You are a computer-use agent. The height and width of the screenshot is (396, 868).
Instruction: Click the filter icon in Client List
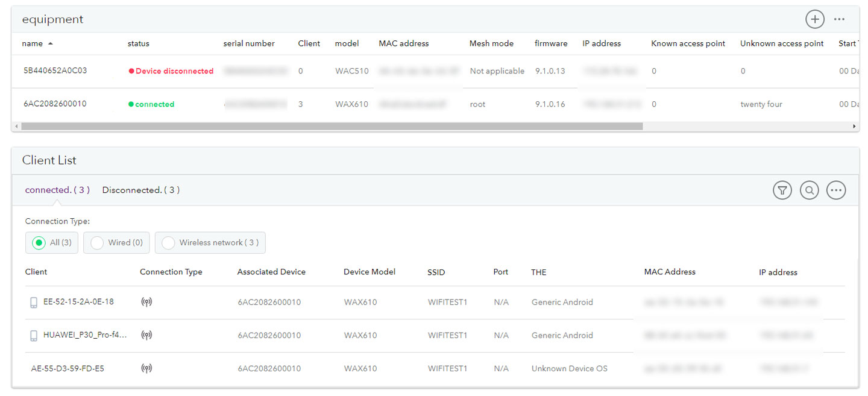tap(782, 190)
